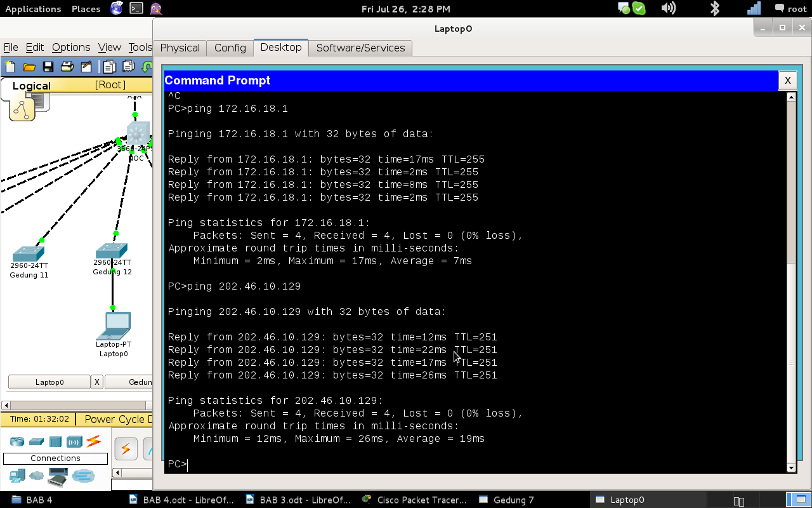812x508 pixels.
Task: Click the root user menu
Action: tap(791, 9)
